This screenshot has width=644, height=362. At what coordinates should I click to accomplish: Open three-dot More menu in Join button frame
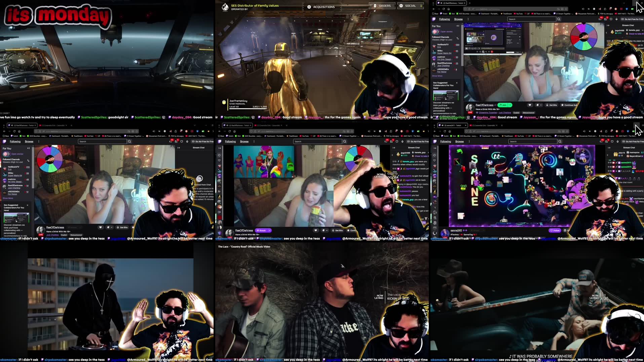(x=468, y=19)
